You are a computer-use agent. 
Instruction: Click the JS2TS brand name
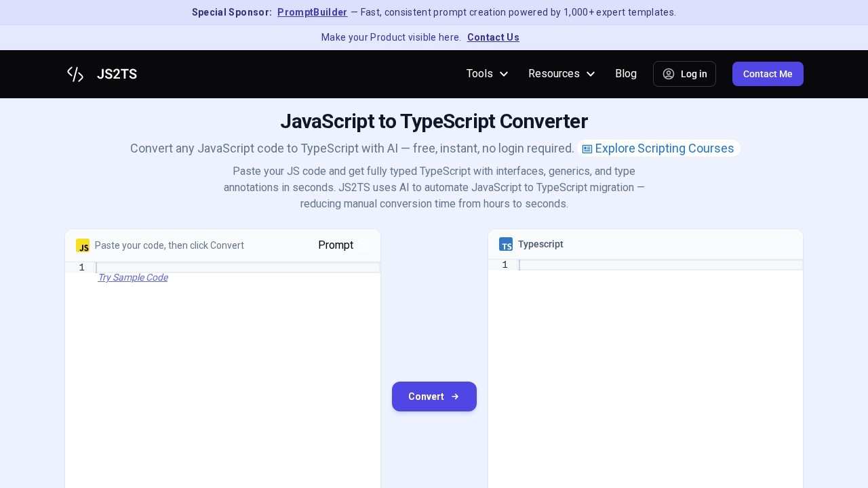[x=117, y=75]
